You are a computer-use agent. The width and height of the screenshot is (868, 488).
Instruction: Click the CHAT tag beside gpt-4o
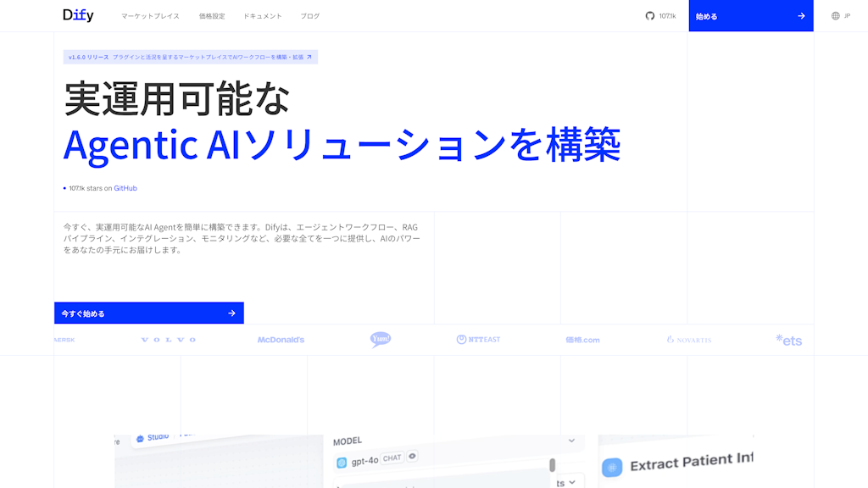click(x=392, y=458)
